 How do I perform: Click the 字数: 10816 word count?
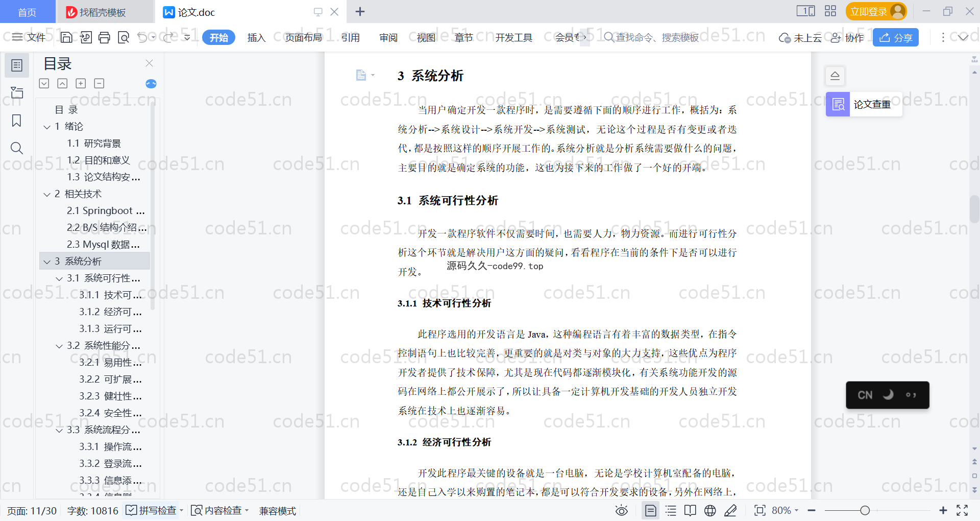coord(92,510)
